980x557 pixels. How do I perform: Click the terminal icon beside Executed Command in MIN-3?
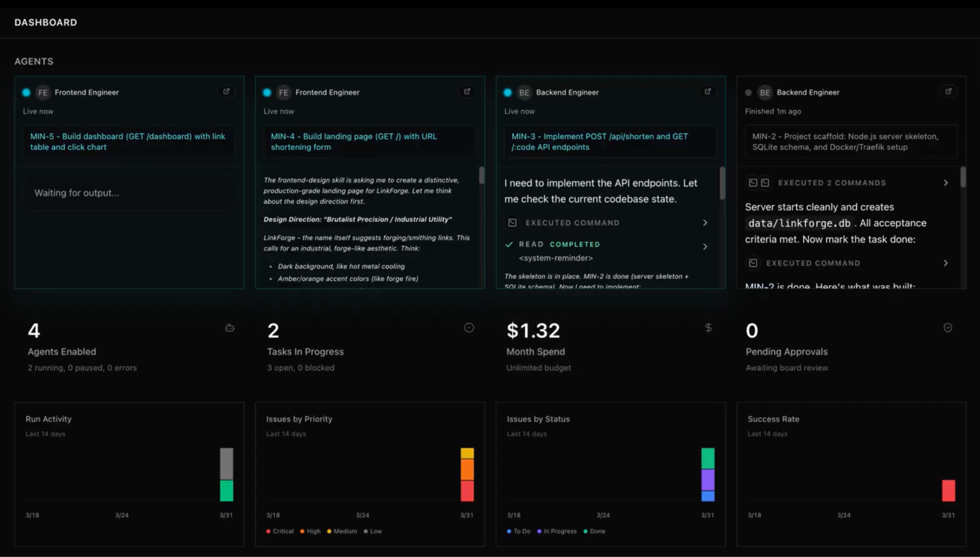[x=512, y=222]
